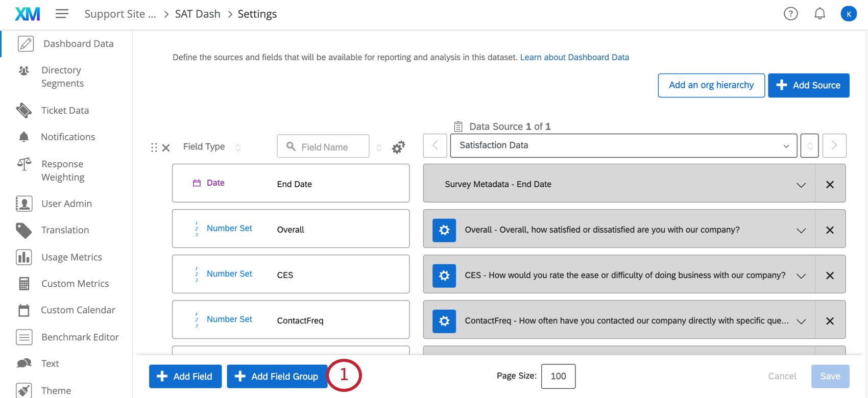The width and height of the screenshot is (868, 398).
Task: Click the Dashboard Data pencil icon
Action: tap(26, 44)
